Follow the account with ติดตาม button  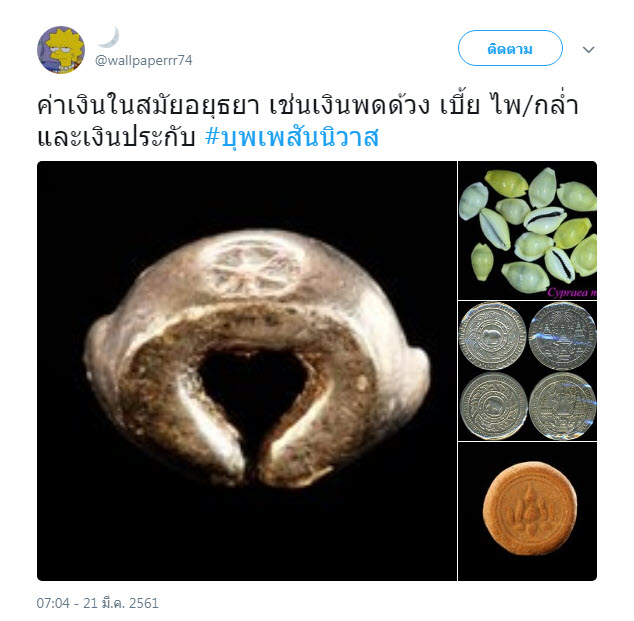tap(510, 48)
